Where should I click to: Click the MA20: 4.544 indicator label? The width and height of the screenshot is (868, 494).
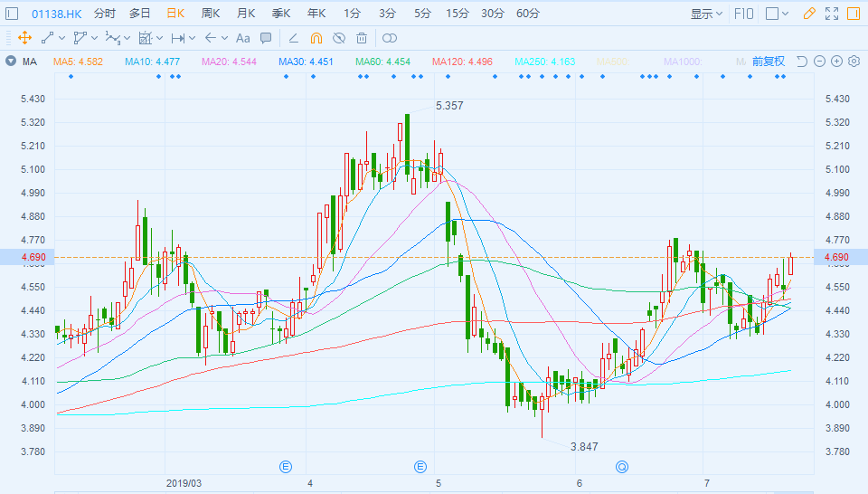pyautogui.click(x=229, y=62)
